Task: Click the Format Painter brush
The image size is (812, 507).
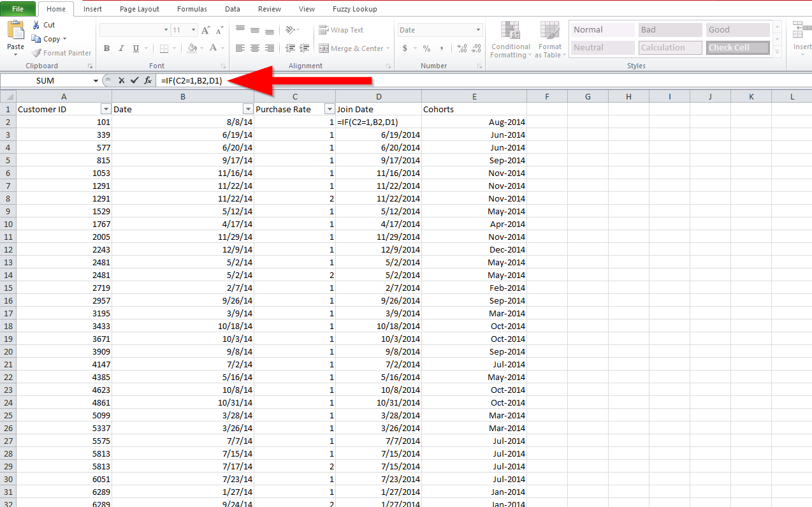Action: [x=36, y=53]
